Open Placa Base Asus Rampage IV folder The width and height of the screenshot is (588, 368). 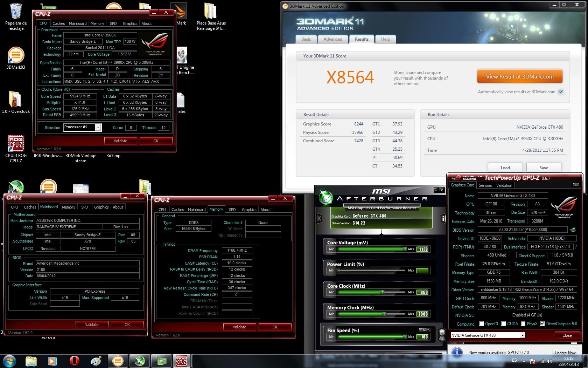(x=211, y=16)
